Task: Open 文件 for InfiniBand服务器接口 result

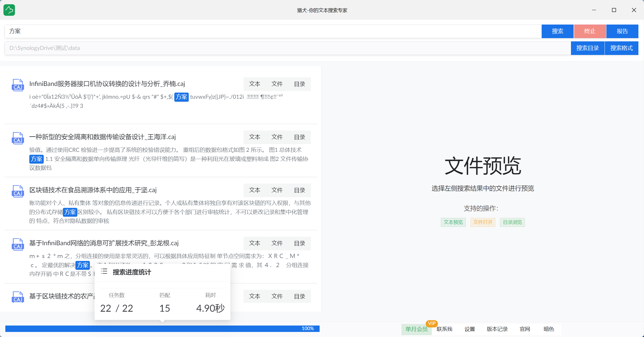Action: (277, 84)
